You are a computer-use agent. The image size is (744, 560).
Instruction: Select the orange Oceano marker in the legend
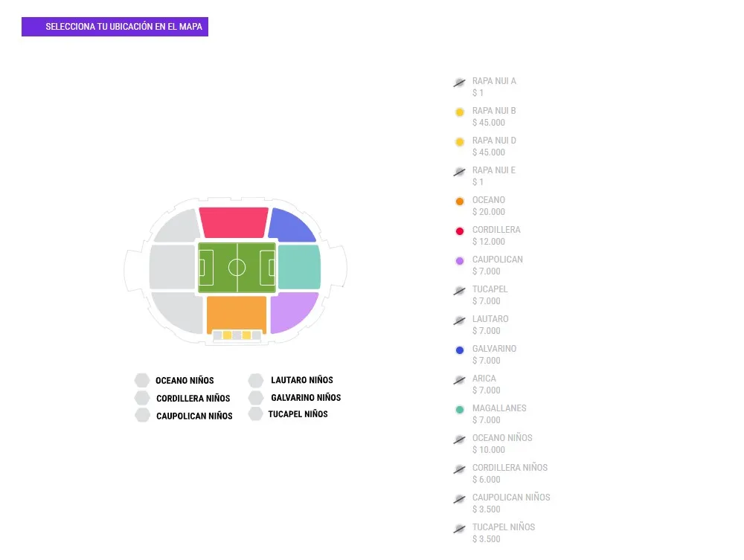(460, 201)
